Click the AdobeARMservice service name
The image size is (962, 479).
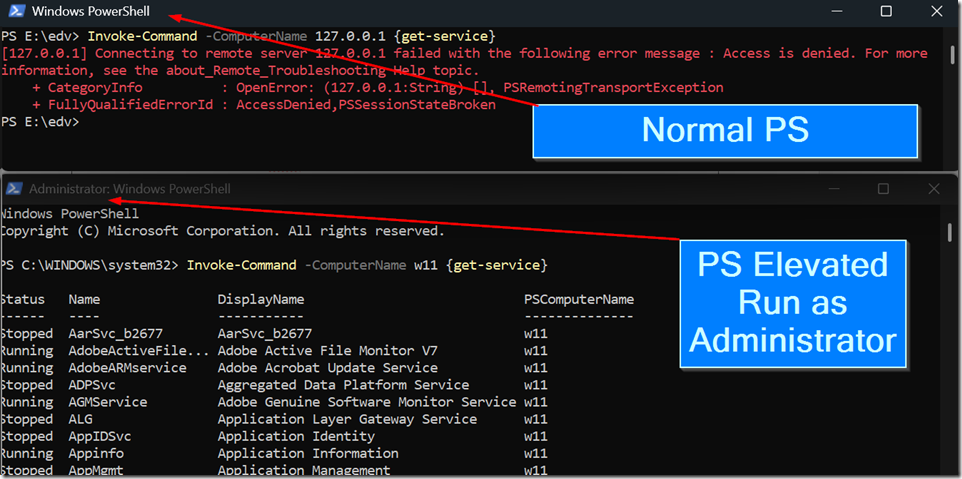(127, 369)
